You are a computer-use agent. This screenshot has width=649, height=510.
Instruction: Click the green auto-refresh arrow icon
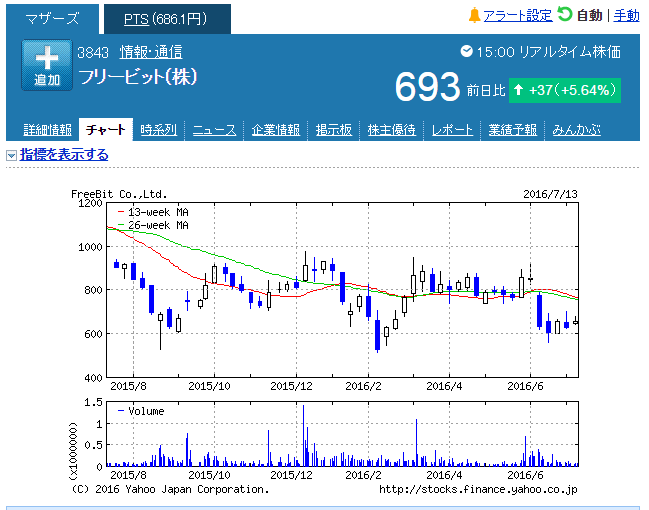[x=565, y=14]
